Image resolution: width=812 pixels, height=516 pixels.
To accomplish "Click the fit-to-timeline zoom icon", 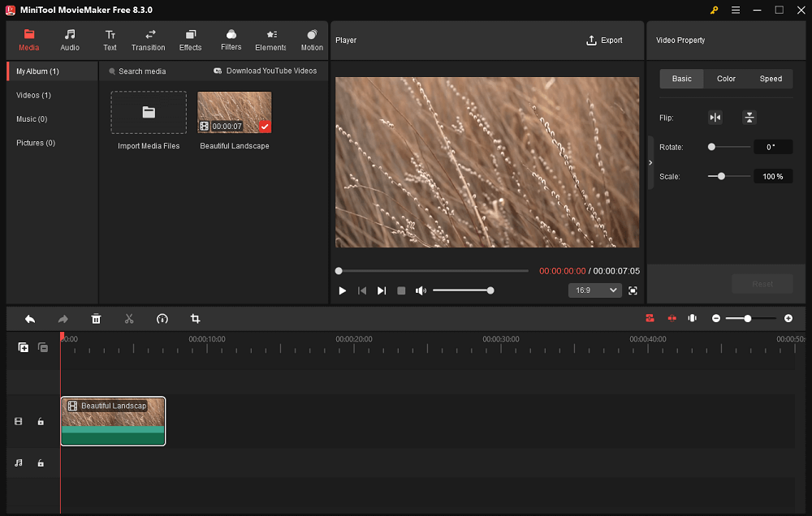I will tap(693, 318).
